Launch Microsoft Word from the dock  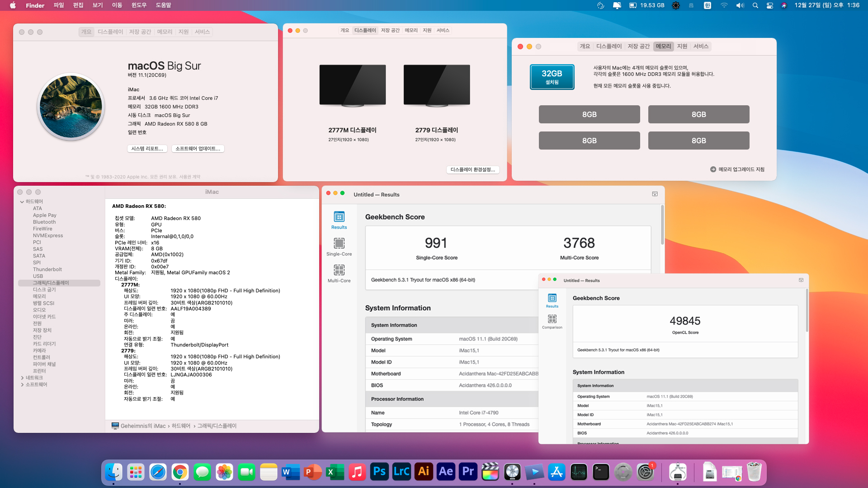click(291, 472)
